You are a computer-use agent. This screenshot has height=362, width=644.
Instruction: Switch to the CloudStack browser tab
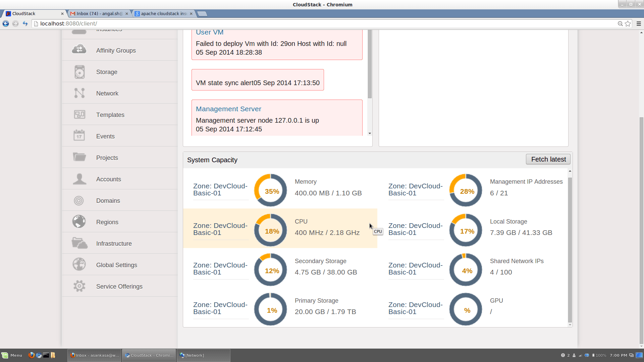click(x=34, y=13)
